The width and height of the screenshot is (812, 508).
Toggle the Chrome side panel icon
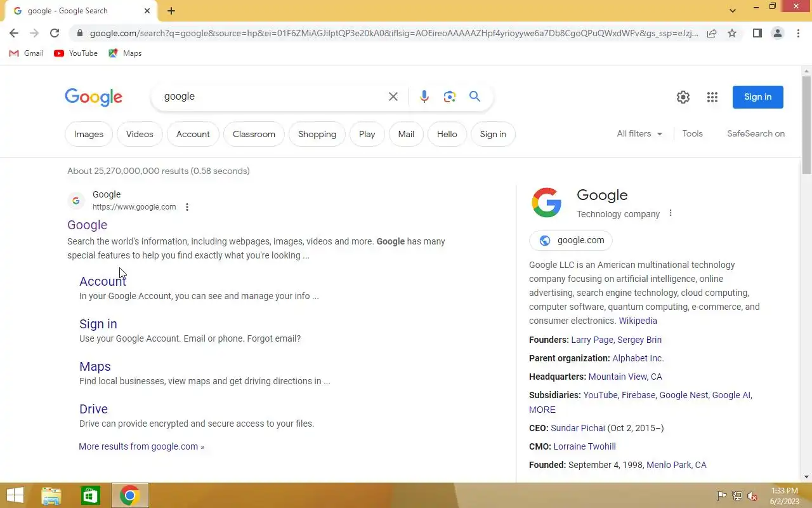tap(757, 33)
